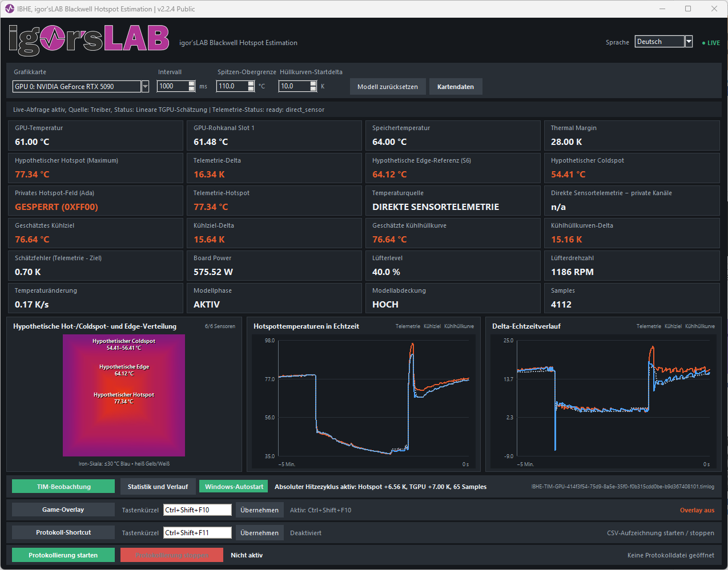Click Thermal Margin value 28.00 K
Screen dimensions: 728x570
tap(566, 142)
